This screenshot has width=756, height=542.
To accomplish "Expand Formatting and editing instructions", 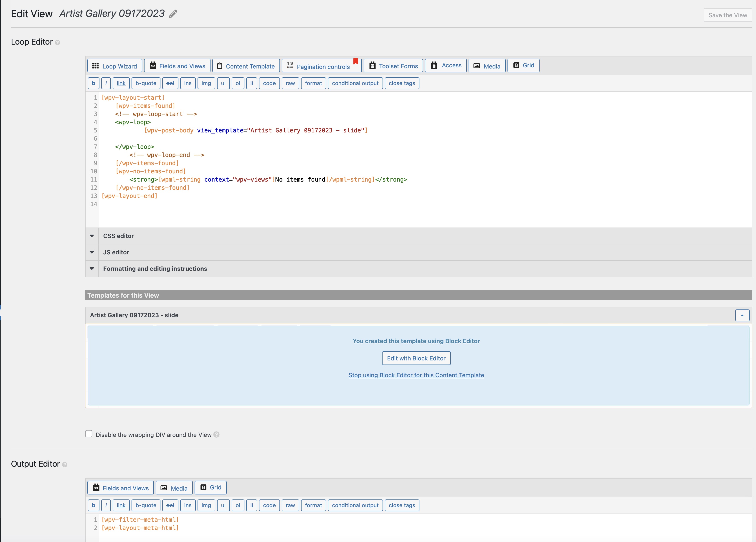I will (x=419, y=269).
